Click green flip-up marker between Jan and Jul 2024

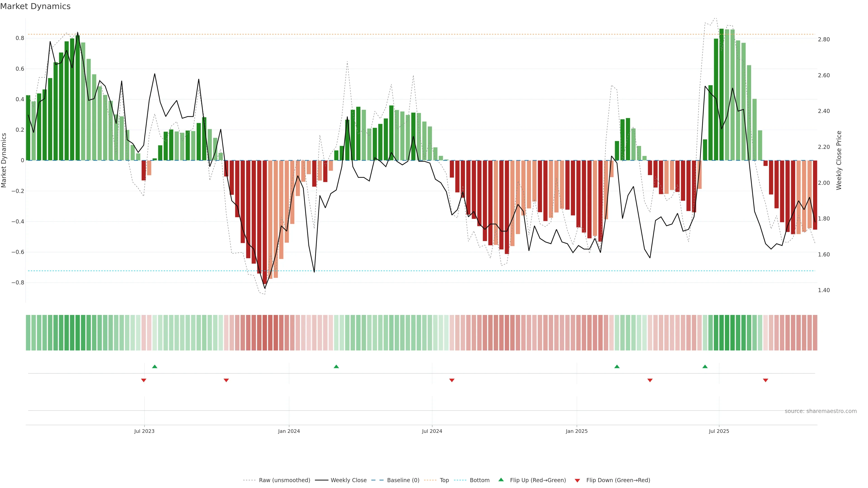click(336, 366)
